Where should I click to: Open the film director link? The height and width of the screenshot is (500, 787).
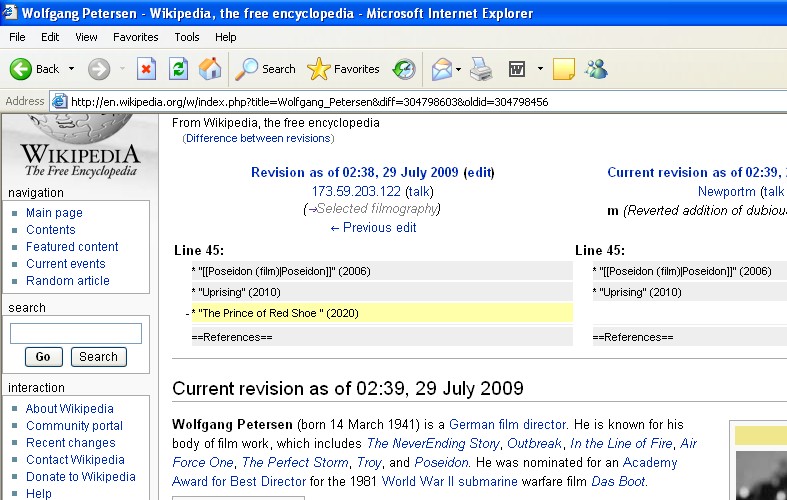pos(533,425)
